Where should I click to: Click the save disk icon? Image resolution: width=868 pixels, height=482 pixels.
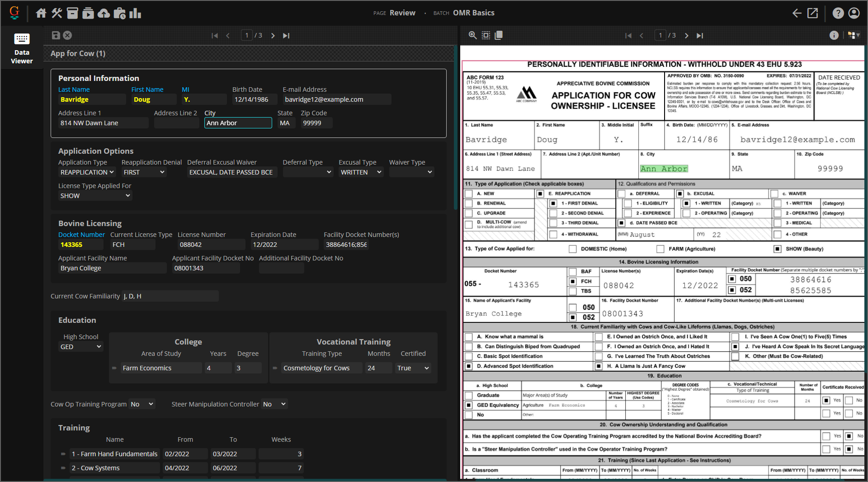tap(56, 35)
